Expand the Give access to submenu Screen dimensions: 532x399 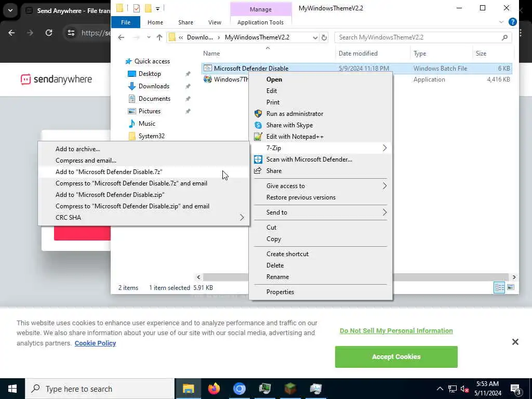384,186
